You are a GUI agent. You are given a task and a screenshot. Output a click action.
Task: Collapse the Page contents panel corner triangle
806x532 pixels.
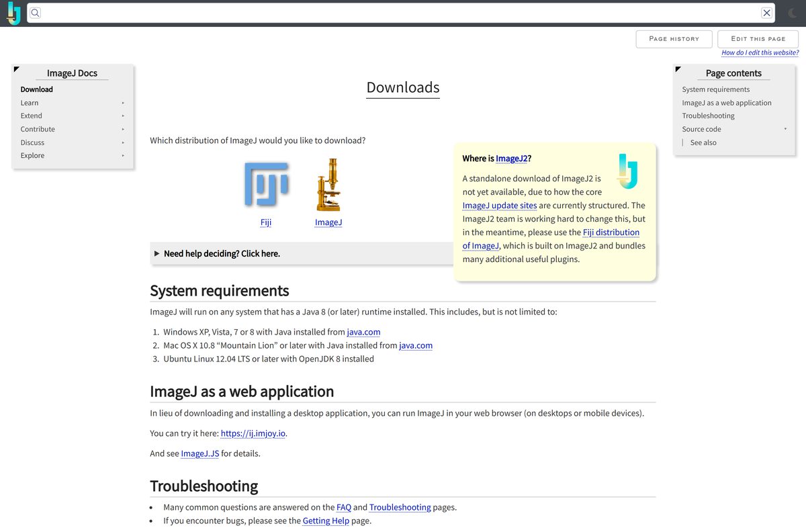click(x=678, y=69)
